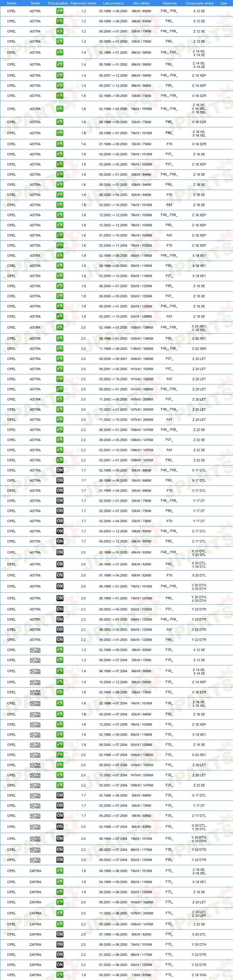
Task: Select the production years '07.1999 -> 06.2005'
Action: (113, 934)
